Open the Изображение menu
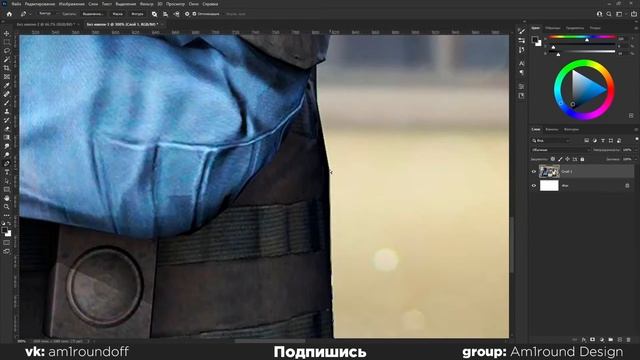The image size is (640, 360). point(71,4)
